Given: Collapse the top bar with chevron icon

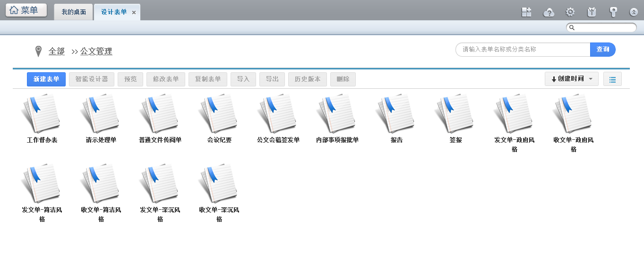Looking at the screenshot, I should click(x=634, y=13).
